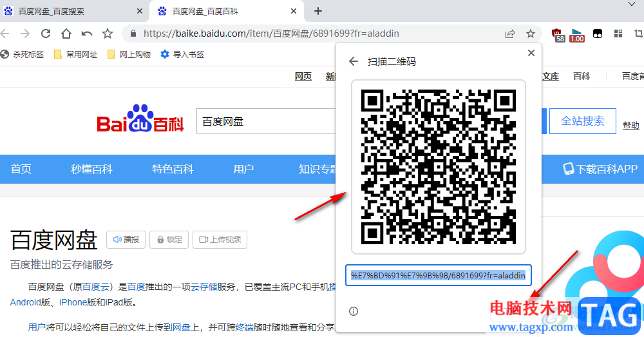Click 下载百科APP in the menu bar
The image size is (644, 337).
[x=600, y=169]
